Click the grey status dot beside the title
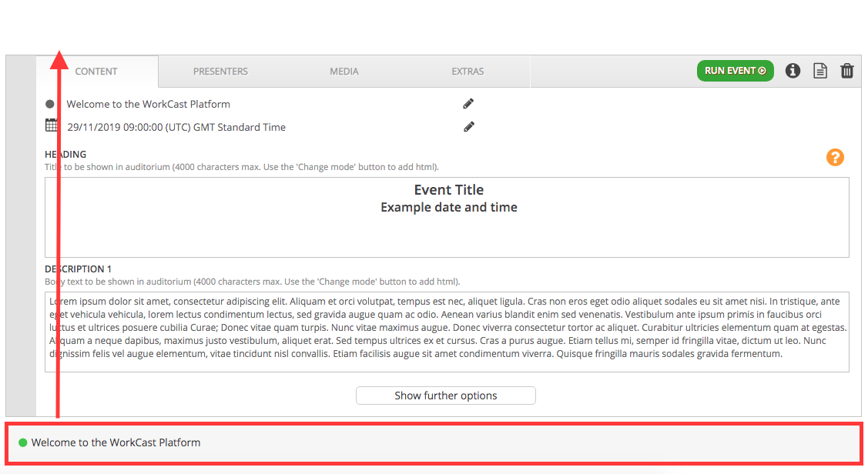This screenshot has height=474, width=868. pyautogui.click(x=50, y=104)
